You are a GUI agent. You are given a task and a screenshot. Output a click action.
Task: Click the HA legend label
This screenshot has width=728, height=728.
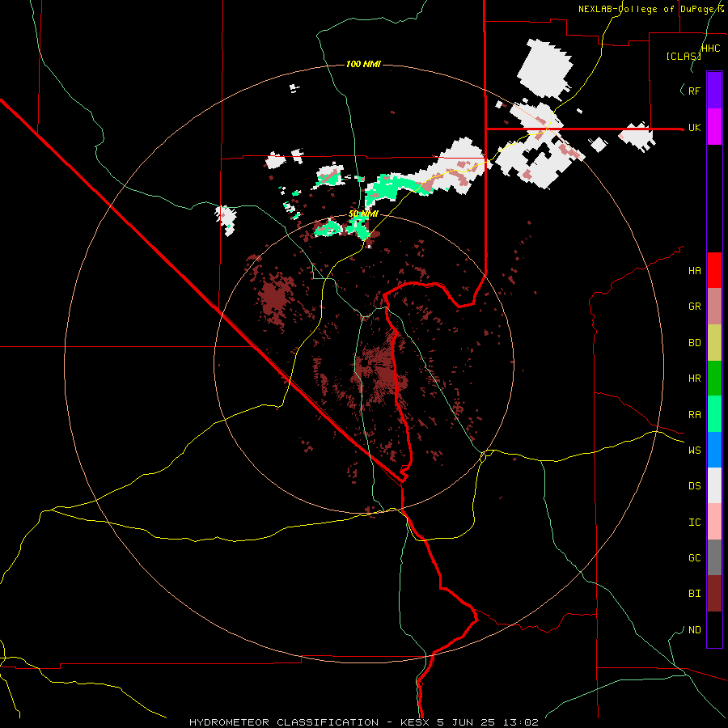pos(695,271)
